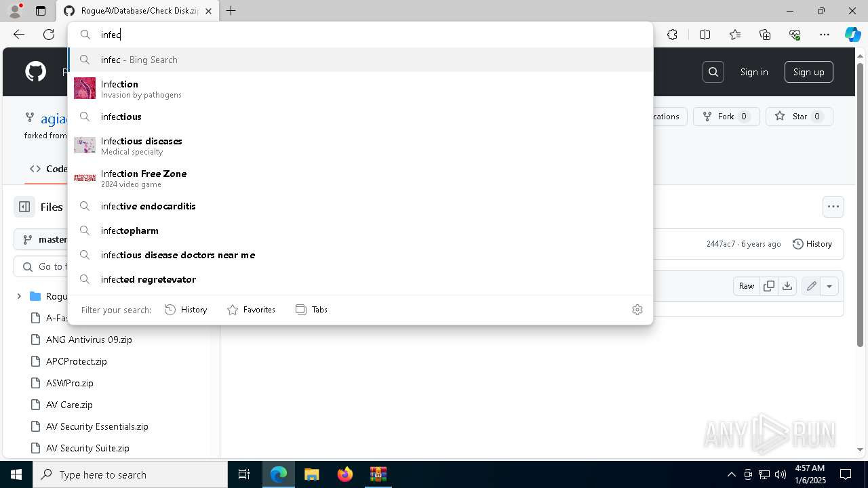Filter search by History

tap(186, 310)
